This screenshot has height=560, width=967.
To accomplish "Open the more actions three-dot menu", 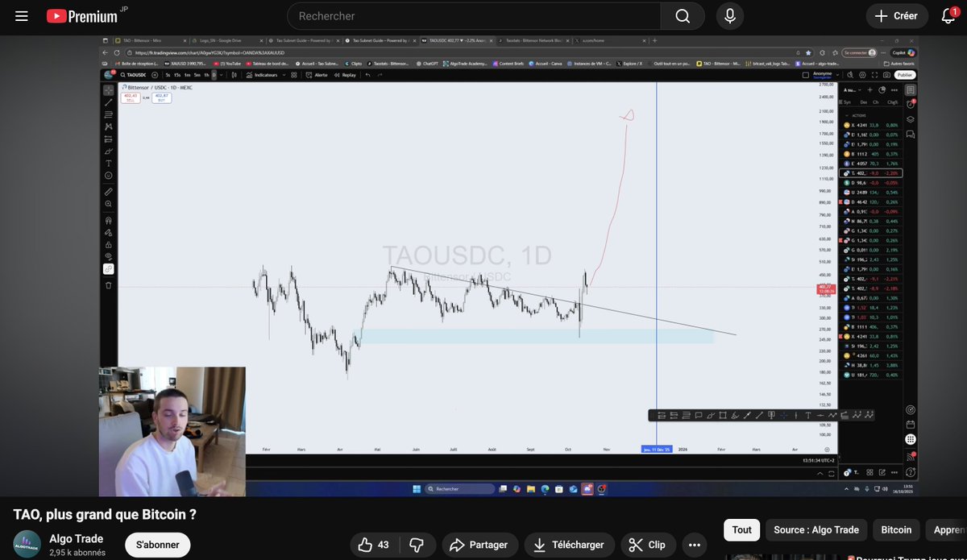I will point(694,545).
